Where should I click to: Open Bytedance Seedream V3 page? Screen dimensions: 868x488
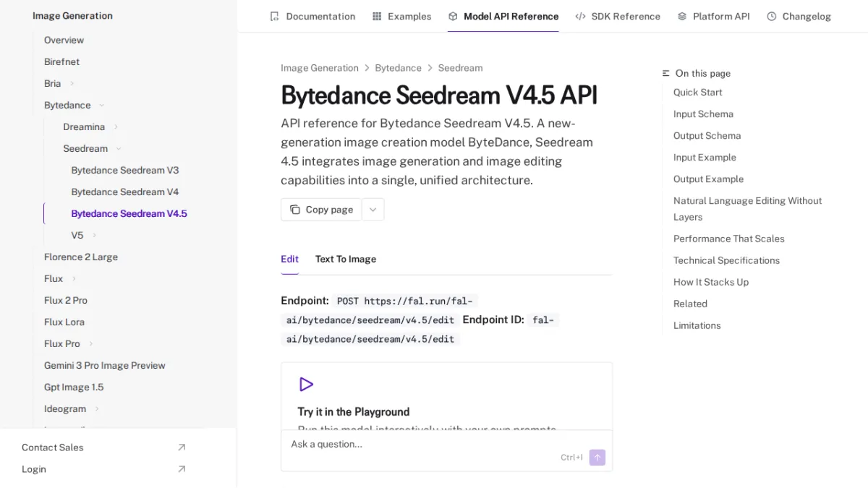(x=124, y=171)
